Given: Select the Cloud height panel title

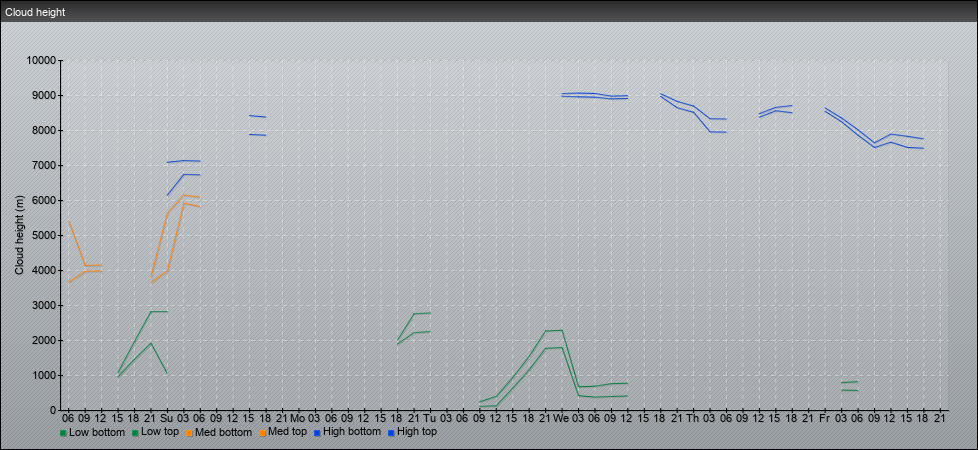Looking at the screenshot, I should (35, 12).
